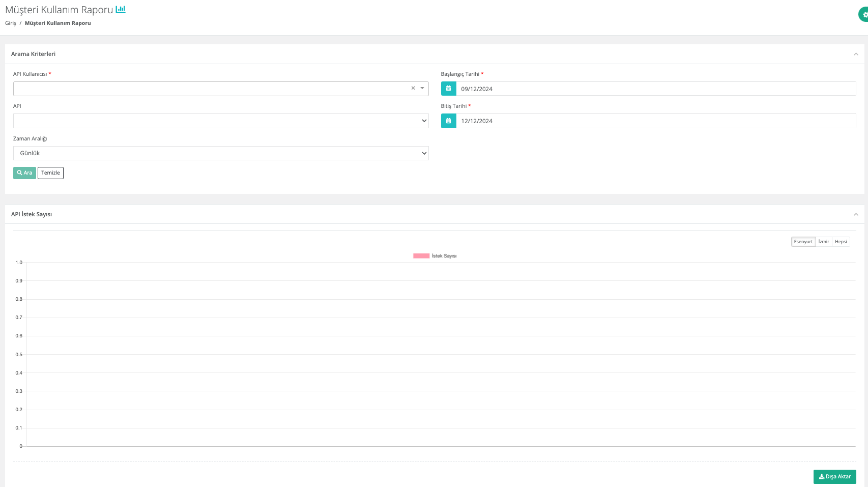Screen dimensions: 868x487
Task: Select the Hepsi chart filter
Action: (x=841, y=242)
